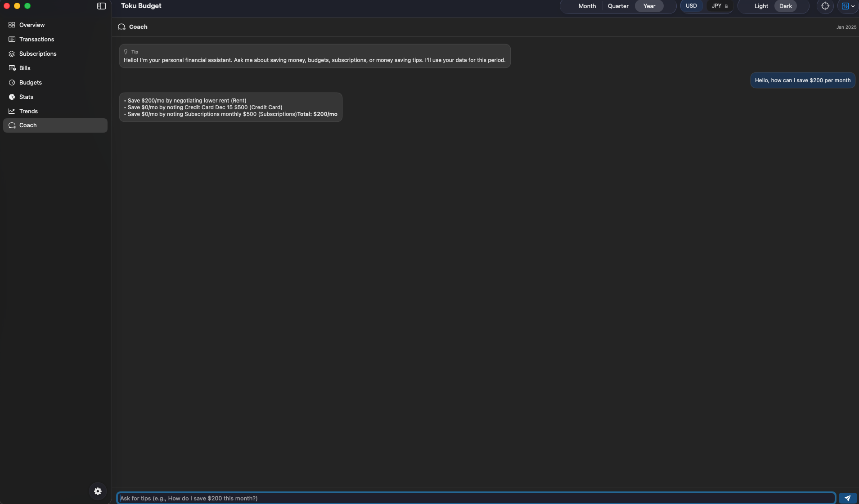
Task: Open the Subscriptions section
Action: coord(38,54)
